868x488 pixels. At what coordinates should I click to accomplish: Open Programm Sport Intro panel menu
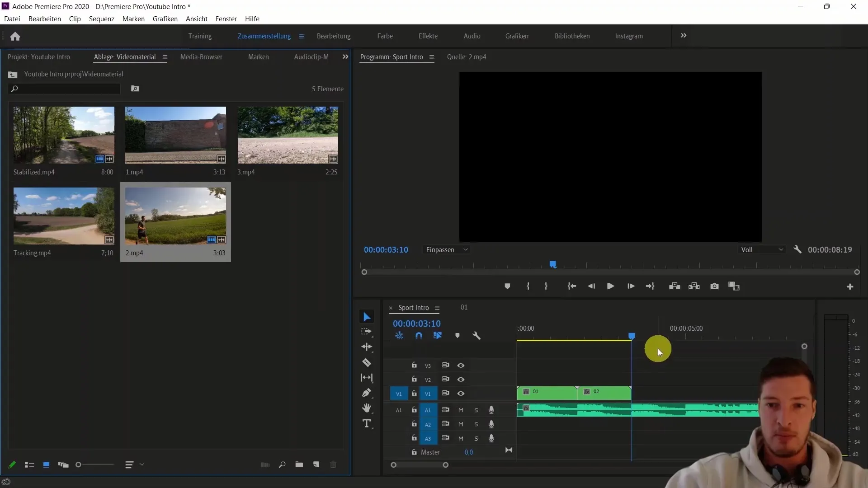432,57
